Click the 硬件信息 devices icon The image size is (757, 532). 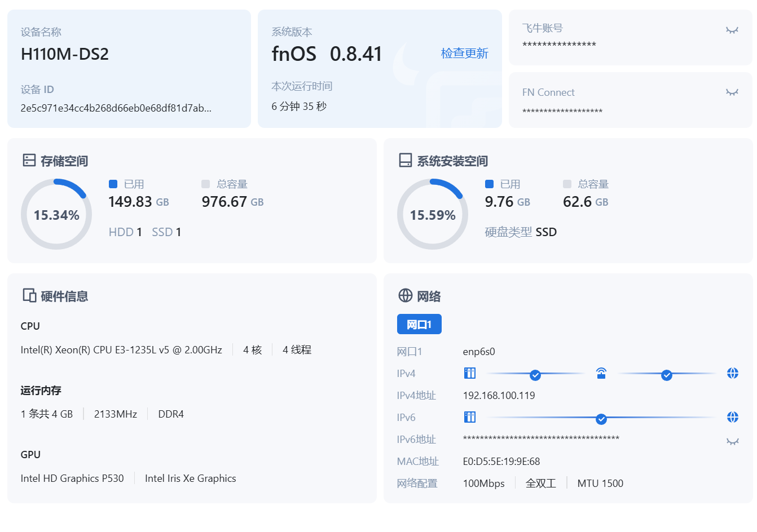tap(29, 295)
